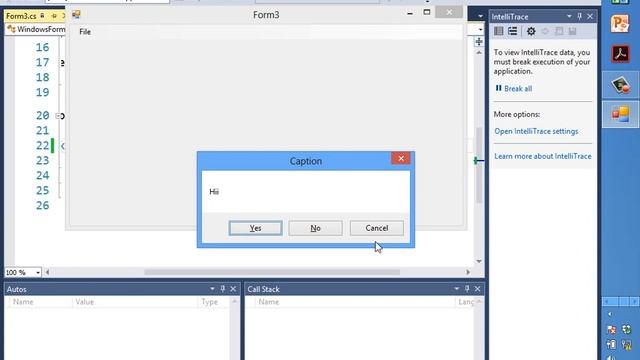640x360 pixels.
Task: Maximize the Form3 window
Action: (x=427, y=12)
